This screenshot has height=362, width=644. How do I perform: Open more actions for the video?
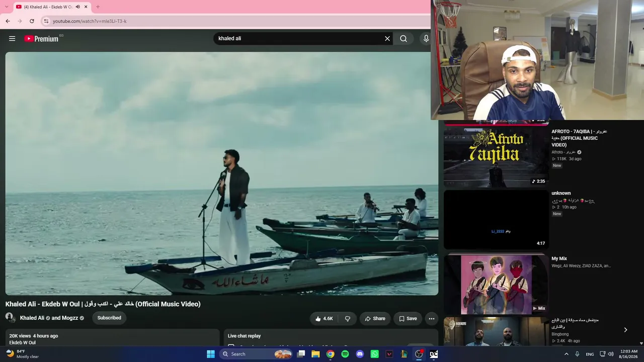431,318
